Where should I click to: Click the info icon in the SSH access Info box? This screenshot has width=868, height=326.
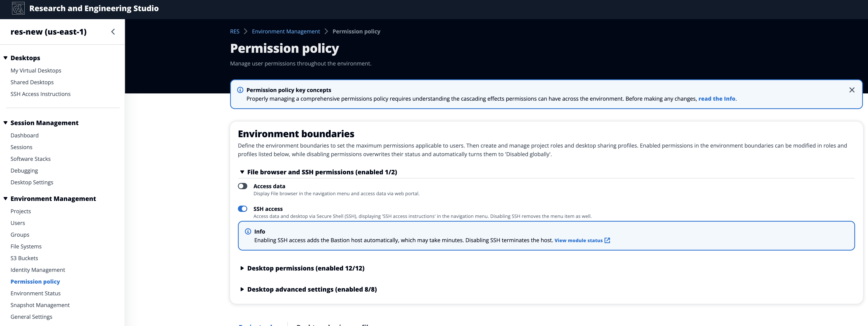point(248,231)
